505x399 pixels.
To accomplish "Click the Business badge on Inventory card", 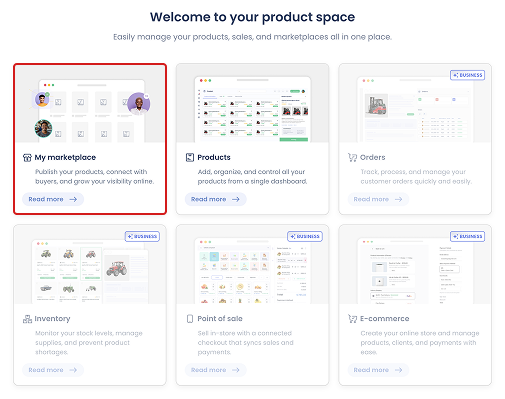I will coord(142,236).
